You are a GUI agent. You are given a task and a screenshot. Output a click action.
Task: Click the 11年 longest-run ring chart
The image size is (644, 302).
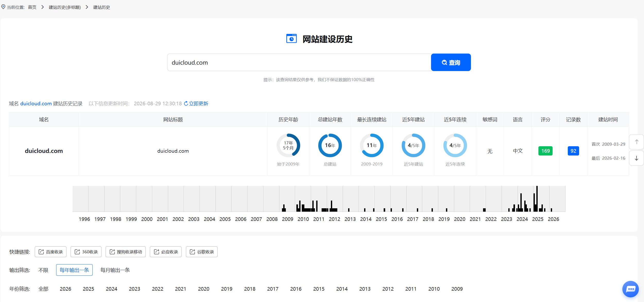click(x=372, y=145)
